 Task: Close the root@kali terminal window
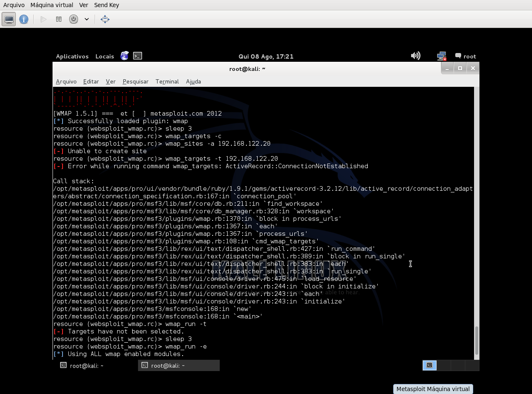pos(472,68)
